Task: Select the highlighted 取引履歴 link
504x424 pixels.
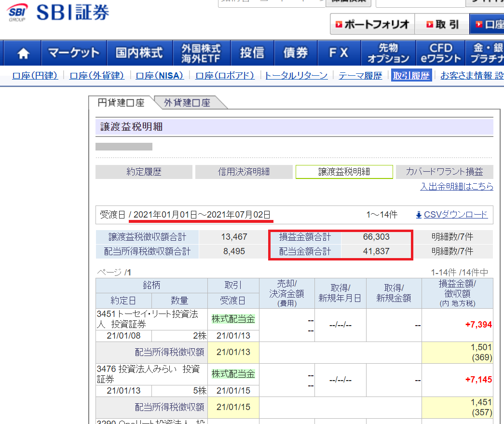Action: [411, 76]
